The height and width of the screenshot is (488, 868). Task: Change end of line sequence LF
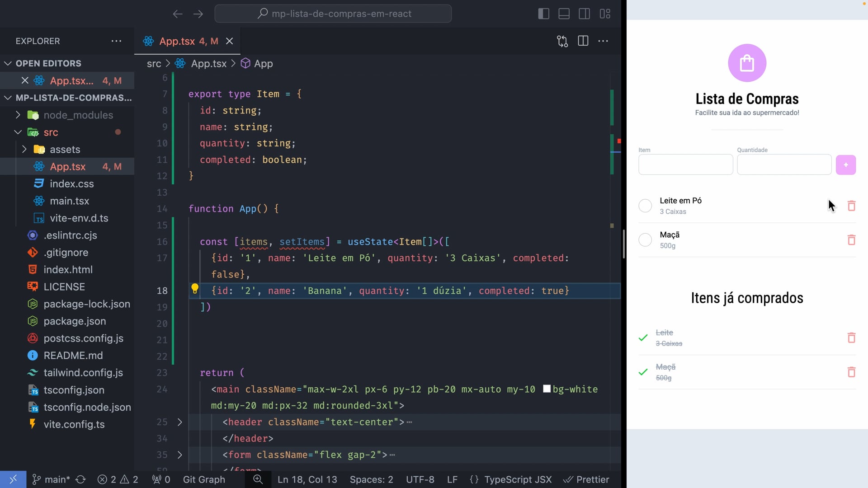[x=452, y=479]
